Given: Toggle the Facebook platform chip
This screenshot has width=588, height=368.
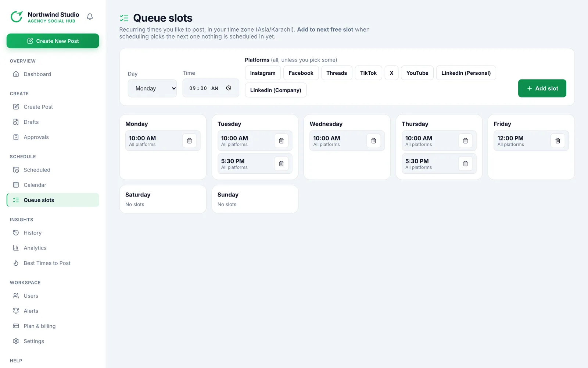Looking at the screenshot, I should point(301,73).
